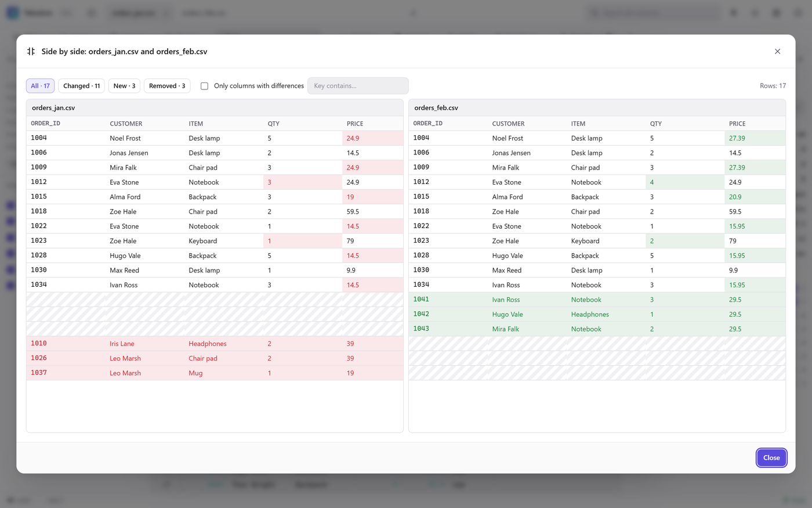Click 'Noel Frost' in the orders_jan.csv table
Viewport: 812px width, 508px height.
click(125, 138)
